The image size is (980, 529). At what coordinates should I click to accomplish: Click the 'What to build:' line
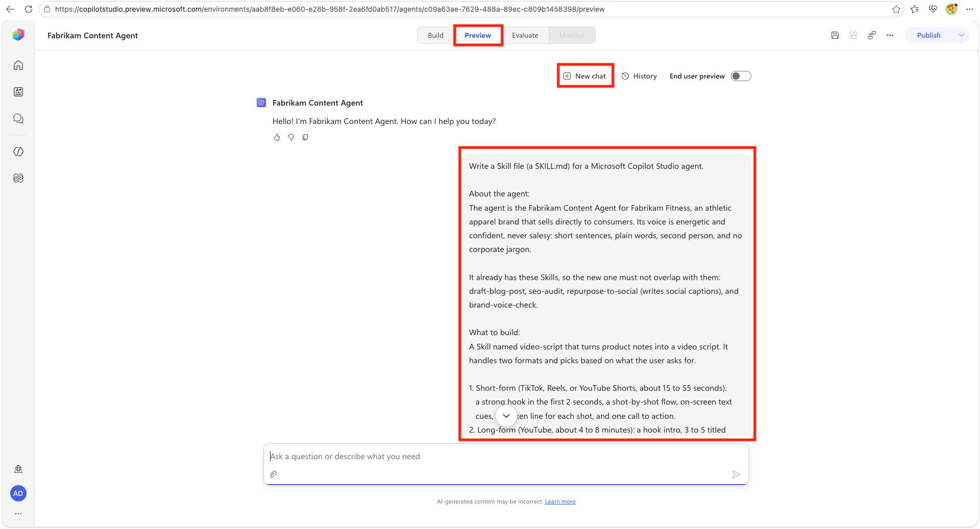pyautogui.click(x=495, y=333)
